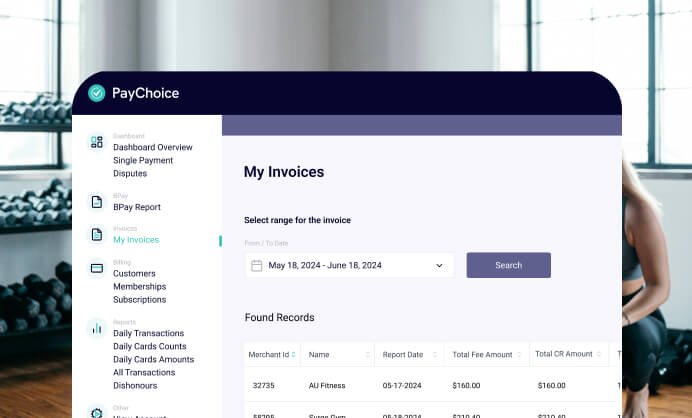This screenshot has height=418, width=692.
Task: Click the Reports bar chart icon
Action: [97, 328]
